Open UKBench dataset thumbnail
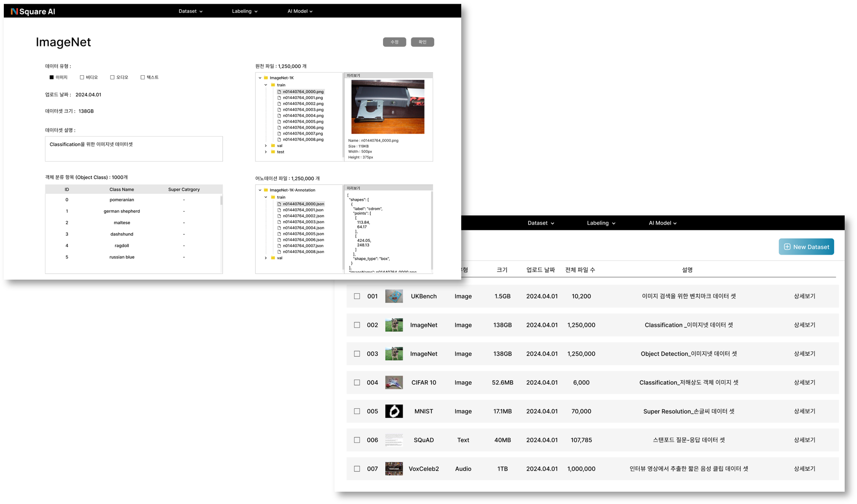Image resolution: width=857 pixels, height=504 pixels. tap(394, 296)
